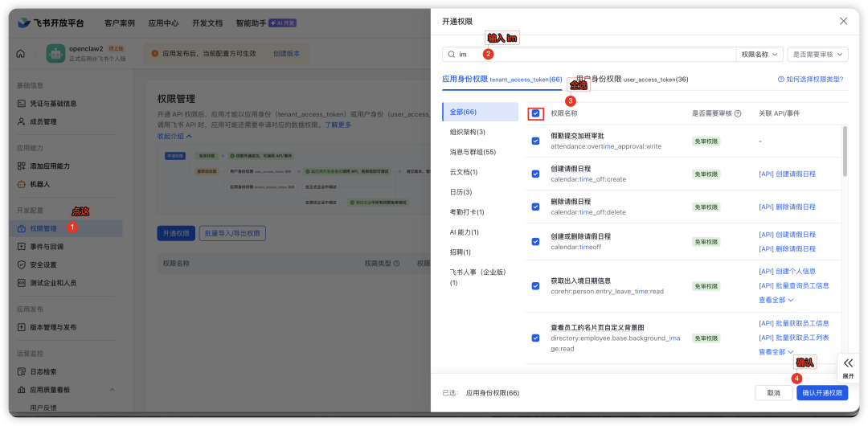The width and height of the screenshot is (868, 426).
Task: Click the 日志检索 sidebar icon
Action: coord(22,371)
